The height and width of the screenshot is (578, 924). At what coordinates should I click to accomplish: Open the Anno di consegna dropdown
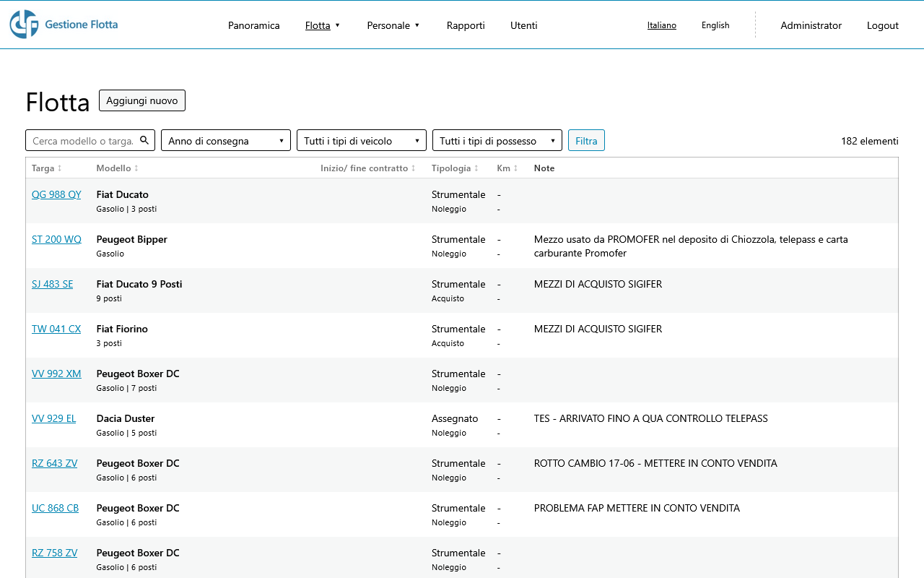[226, 140]
